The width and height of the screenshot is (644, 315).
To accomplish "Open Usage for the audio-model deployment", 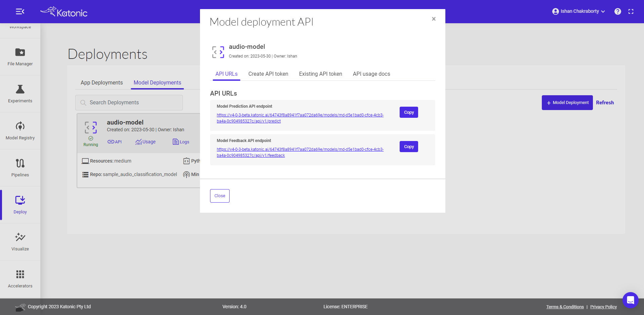I will click(145, 142).
